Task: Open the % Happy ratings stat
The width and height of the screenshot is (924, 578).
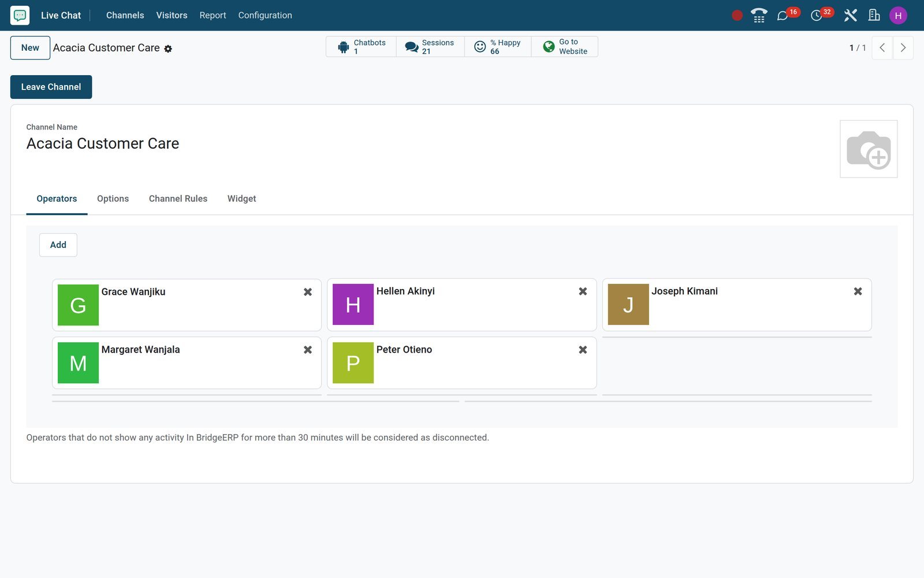Action: tap(498, 47)
